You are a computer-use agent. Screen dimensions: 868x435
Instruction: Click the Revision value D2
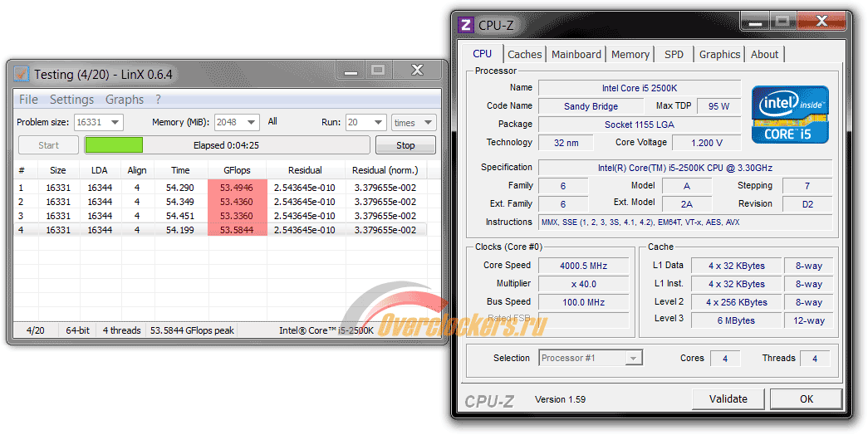pyautogui.click(x=807, y=204)
